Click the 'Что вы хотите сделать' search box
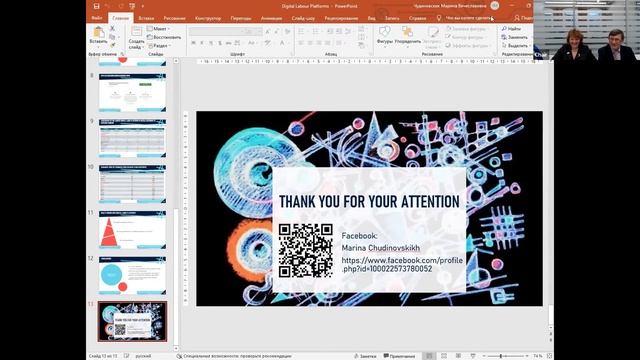Screen dimensions: 640x360 click(x=469, y=18)
